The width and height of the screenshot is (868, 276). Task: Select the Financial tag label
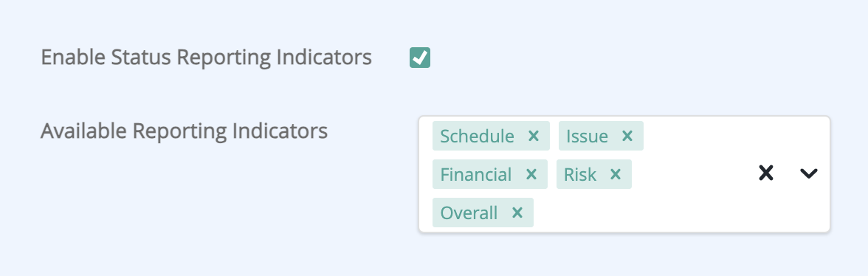click(476, 175)
